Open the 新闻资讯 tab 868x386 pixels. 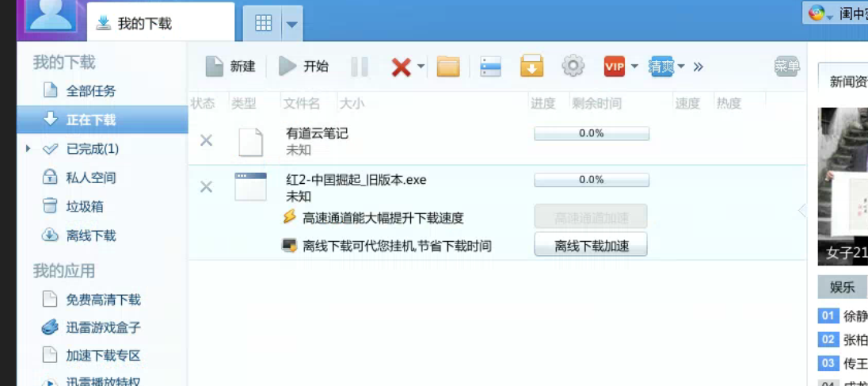click(x=843, y=82)
